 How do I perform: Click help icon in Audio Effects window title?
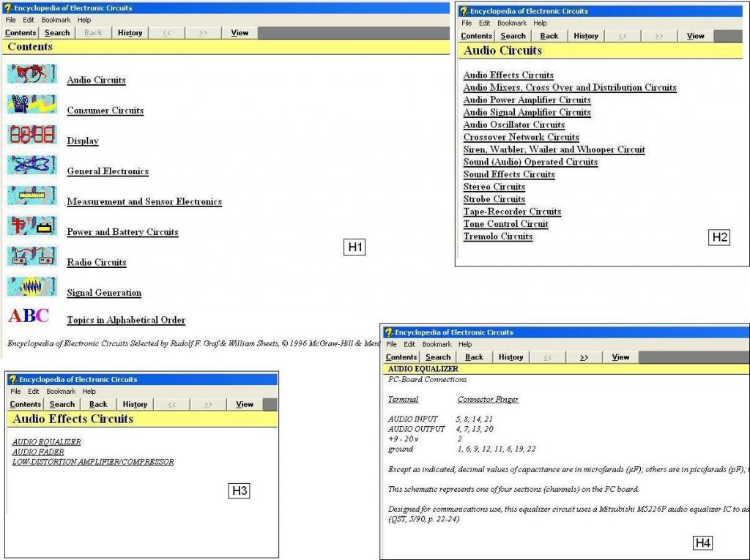(x=12, y=379)
